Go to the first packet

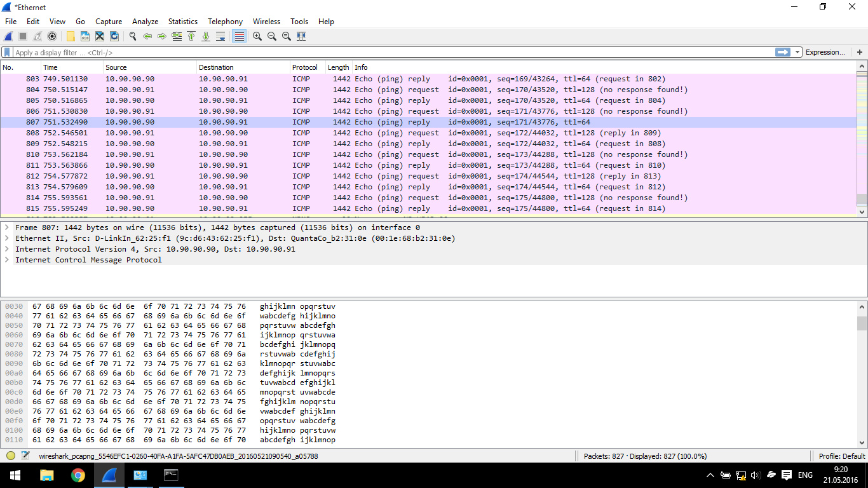point(191,37)
